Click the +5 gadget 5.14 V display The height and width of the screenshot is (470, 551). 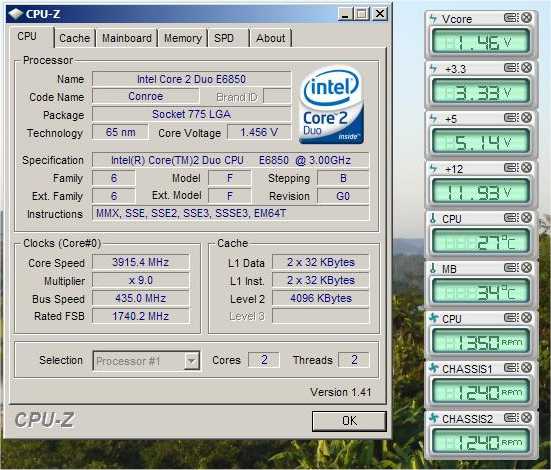[480, 142]
